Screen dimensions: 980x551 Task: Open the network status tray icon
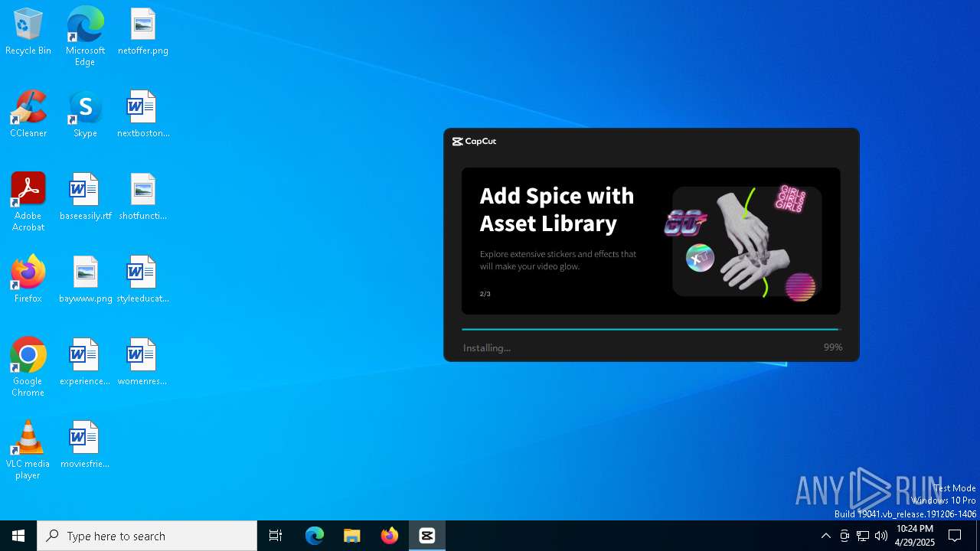[x=863, y=536]
